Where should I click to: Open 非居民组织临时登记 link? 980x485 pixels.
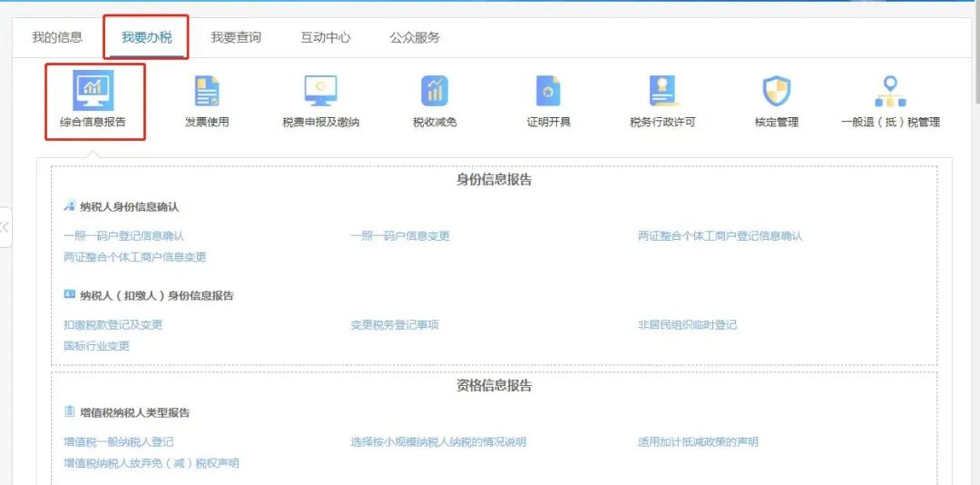click(687, 325)
